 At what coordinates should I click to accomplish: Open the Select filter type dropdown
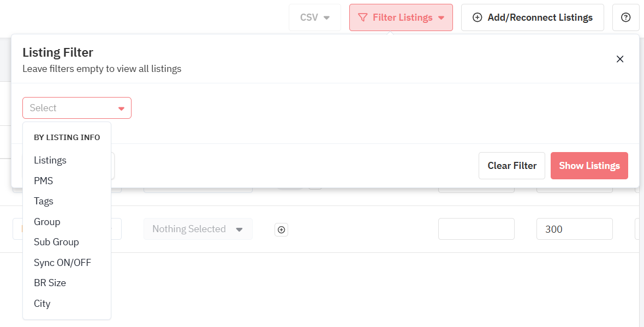(77, 108)
